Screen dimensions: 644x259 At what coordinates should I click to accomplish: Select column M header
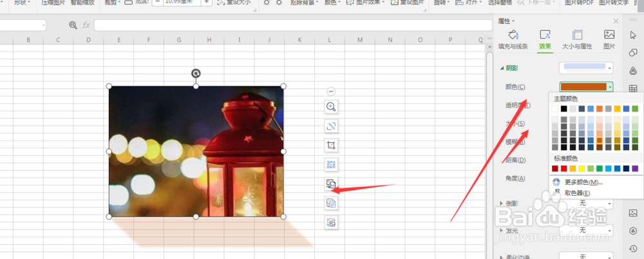(x=360, y=40)
